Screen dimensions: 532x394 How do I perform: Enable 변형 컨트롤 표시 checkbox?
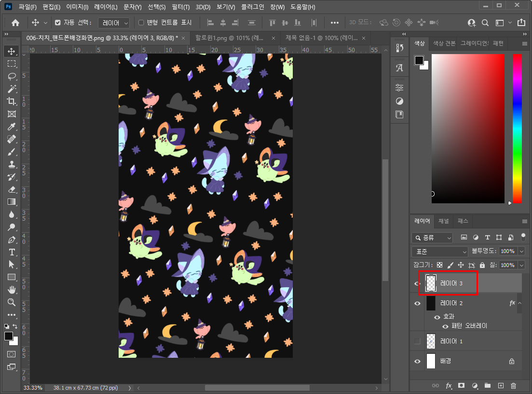click(x=141, y=23)
